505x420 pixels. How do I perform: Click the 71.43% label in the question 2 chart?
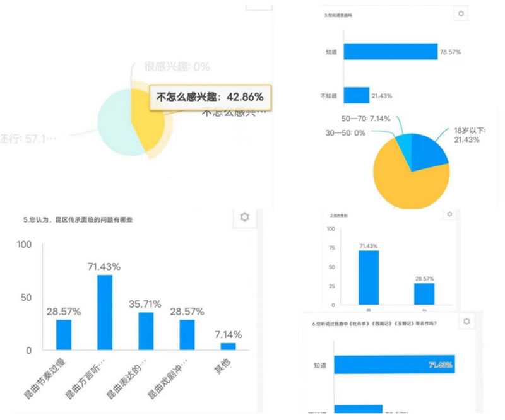click(369, 246)
